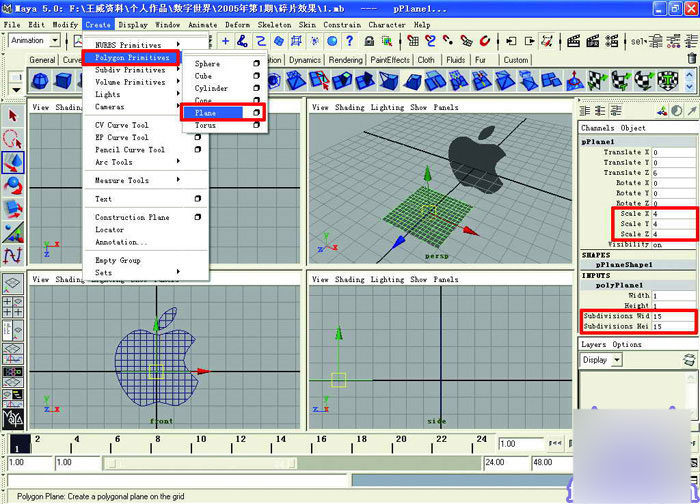Select the Outliner/Persp layout icon
700x504 pixels.
pos(13,330)
